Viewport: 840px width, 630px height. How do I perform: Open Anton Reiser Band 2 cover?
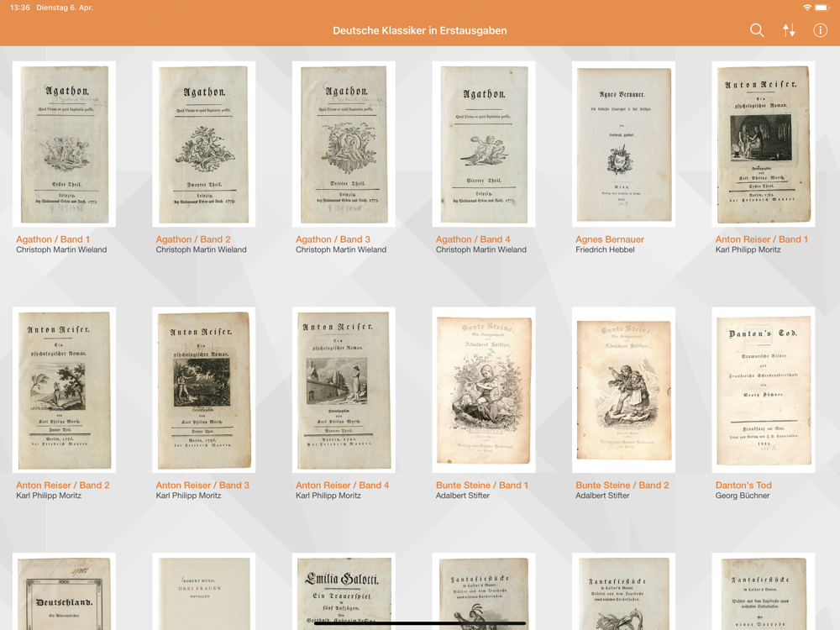(x=65, y=390)
